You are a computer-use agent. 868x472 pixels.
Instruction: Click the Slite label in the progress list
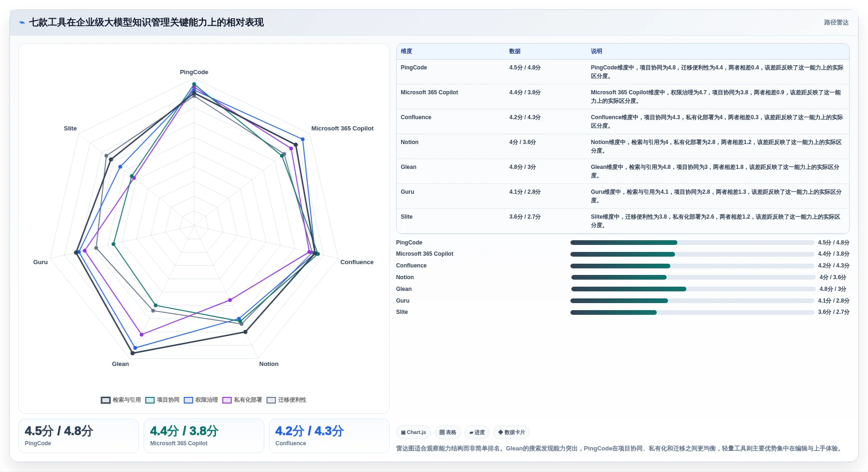coord(402,312)
